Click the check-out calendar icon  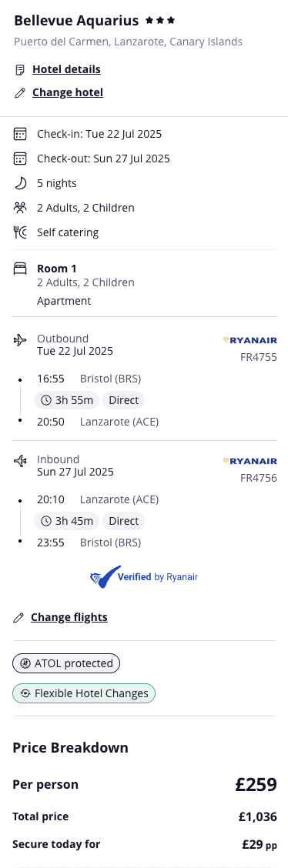click(20, 159)
